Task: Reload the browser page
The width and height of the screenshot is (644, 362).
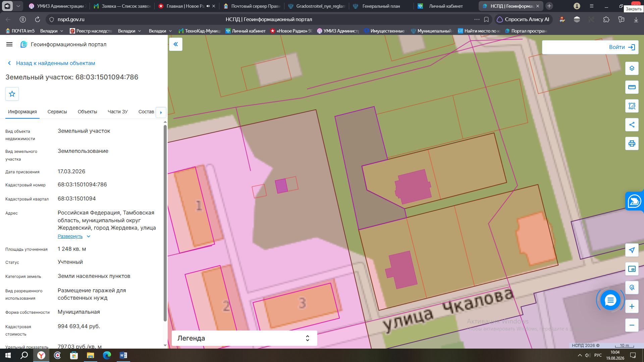Action: click(x=37, y=19)
